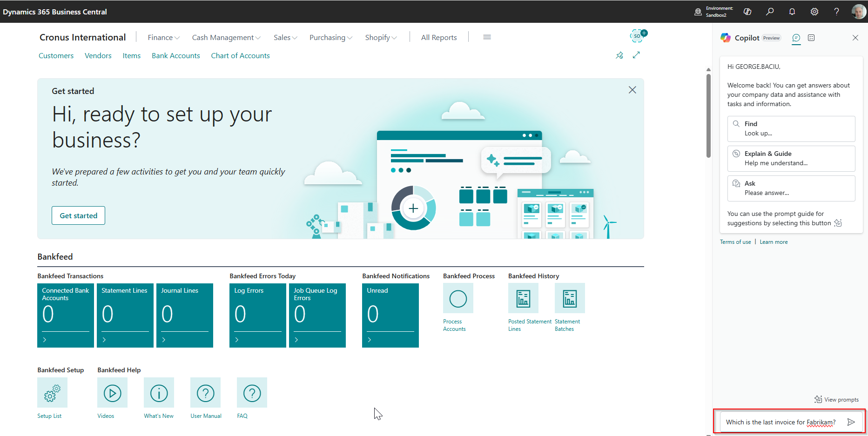868x436 pixels.
Task: Click the three-line more menu icon
Action: (x=487, y=37)
